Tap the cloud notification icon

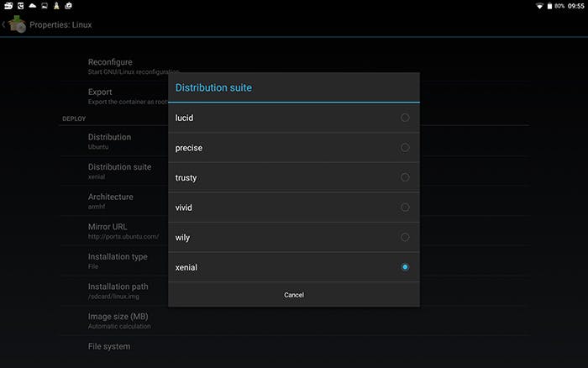[x=32, y=6]
